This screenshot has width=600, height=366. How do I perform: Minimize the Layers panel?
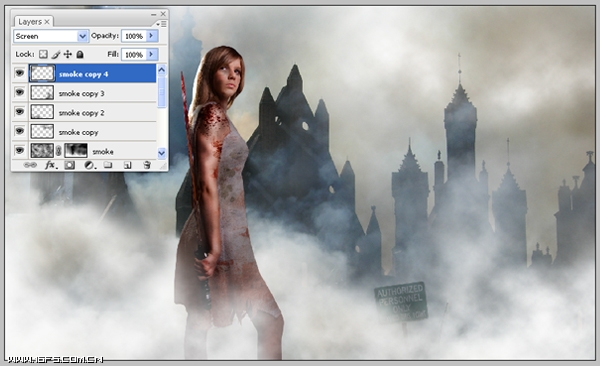tap(153, 14)
